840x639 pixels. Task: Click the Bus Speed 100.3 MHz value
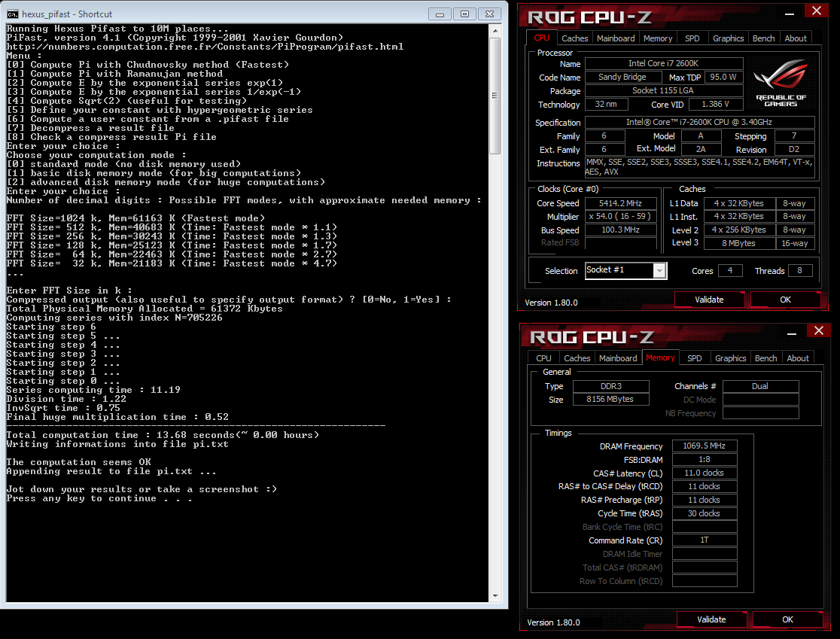[x=620, y=230]
